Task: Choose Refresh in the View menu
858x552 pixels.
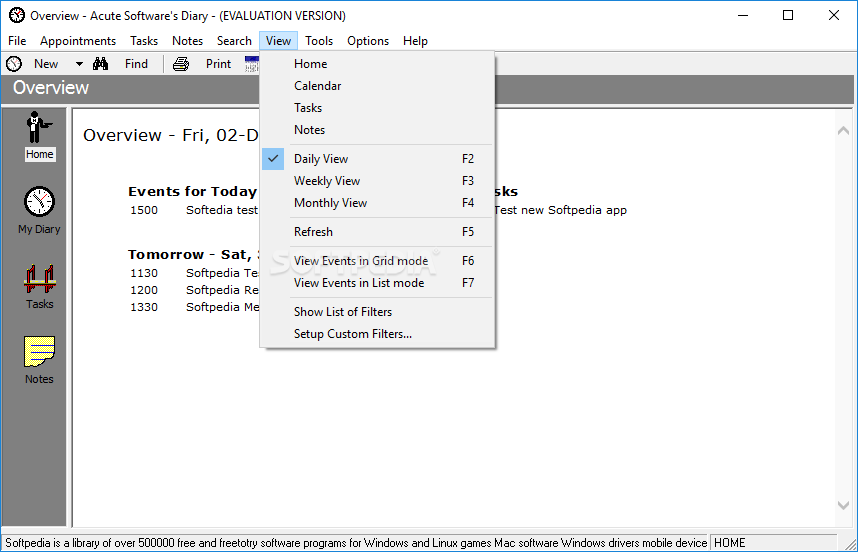Action: point(377,231)
